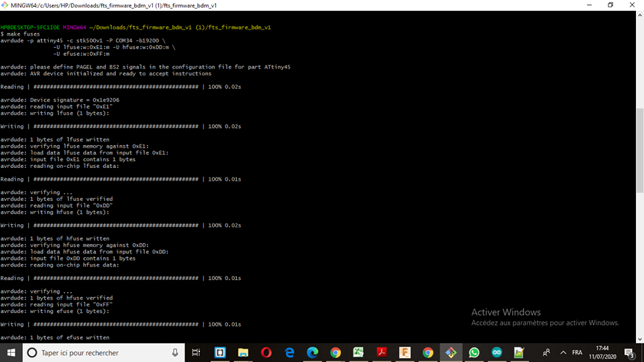Click the active Git Bash taskbar icon
The width and height of the screenshot is (644, 362).
click(451, 353)
